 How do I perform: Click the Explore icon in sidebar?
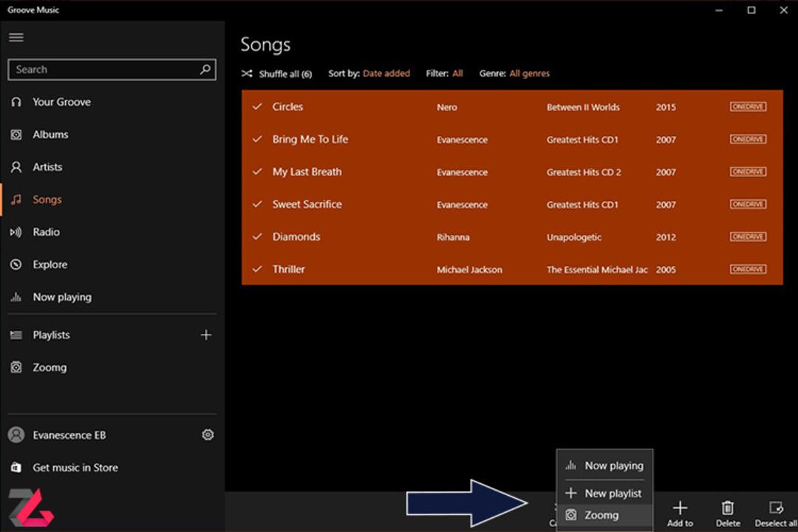tap(16, 265)
